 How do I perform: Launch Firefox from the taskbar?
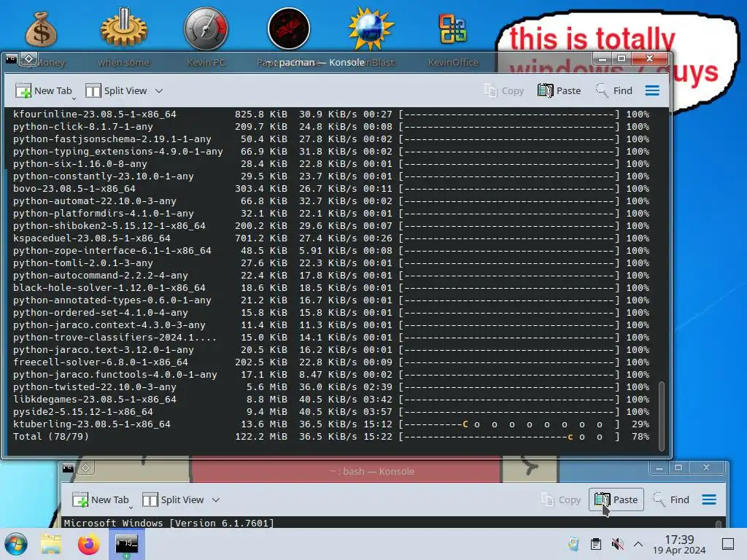pyautogui.click(x=88, y=544)
